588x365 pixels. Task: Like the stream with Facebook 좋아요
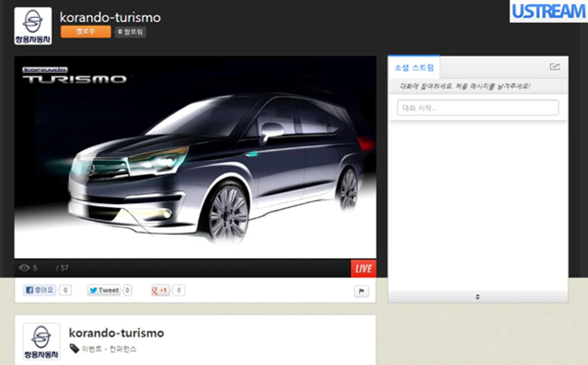pos(40,290)
